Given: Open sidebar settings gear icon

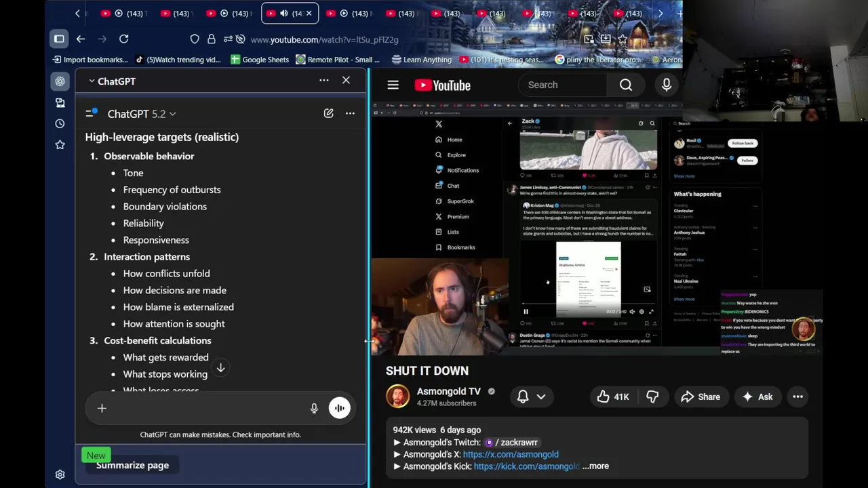Looking at the screenshot, I should (60, 474).
